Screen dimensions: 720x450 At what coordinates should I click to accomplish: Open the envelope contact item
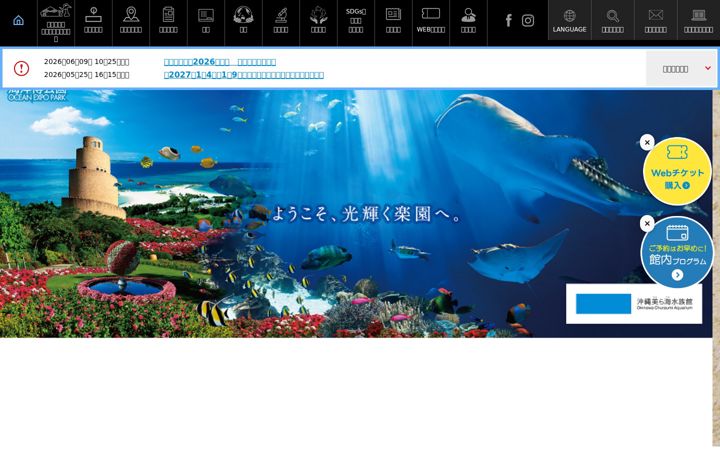(655, 20)
